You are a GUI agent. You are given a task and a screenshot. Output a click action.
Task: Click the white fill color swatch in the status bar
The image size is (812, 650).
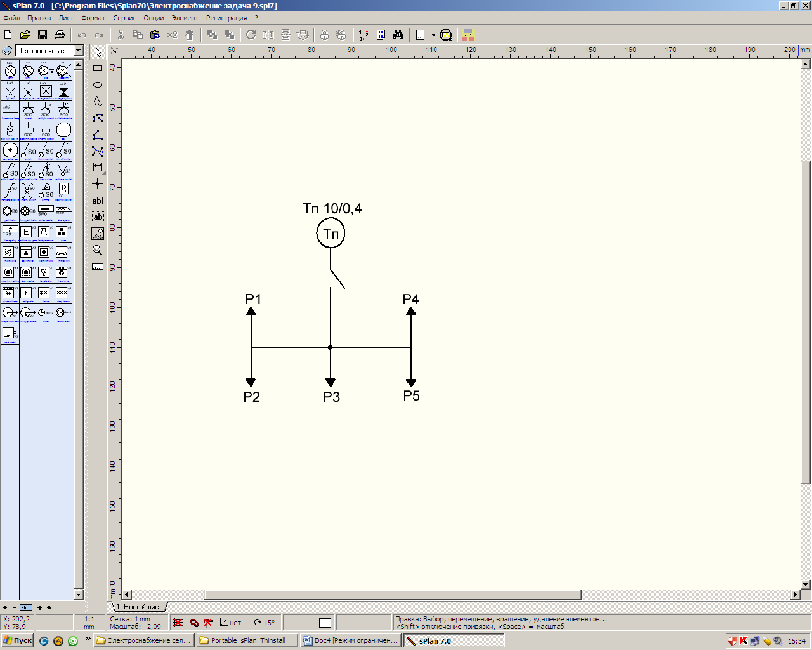325,623
